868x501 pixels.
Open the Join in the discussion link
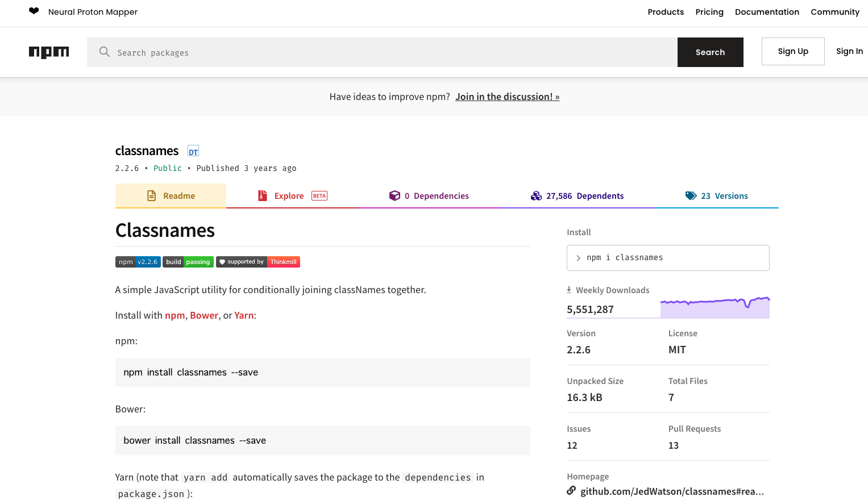tap(507, 97)
